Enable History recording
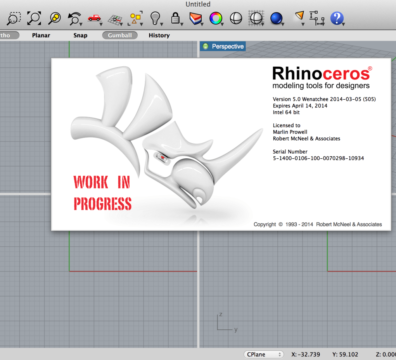 point(159,35)
